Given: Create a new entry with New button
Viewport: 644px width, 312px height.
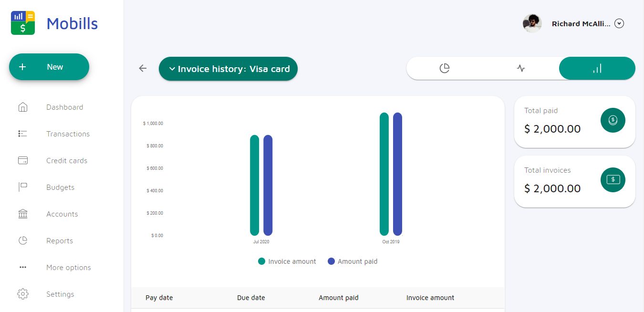Looking at the screenshot, I should [x=49, y=67].
